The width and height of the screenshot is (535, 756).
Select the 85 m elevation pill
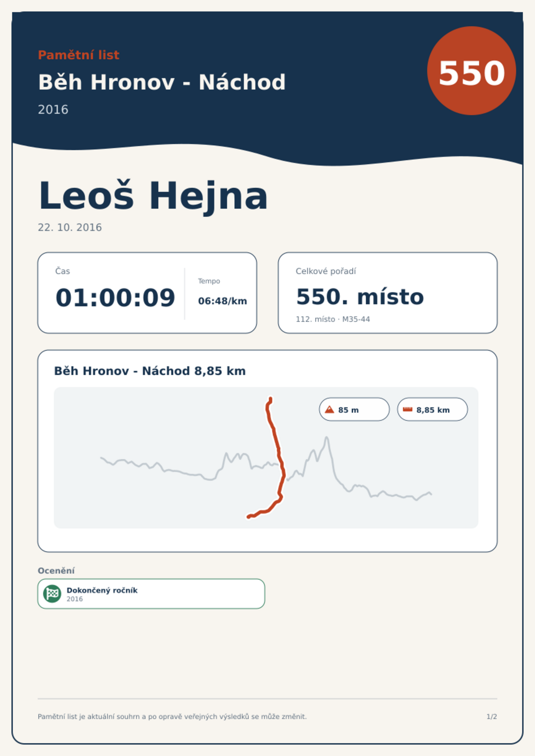click(x=354, y=409)
